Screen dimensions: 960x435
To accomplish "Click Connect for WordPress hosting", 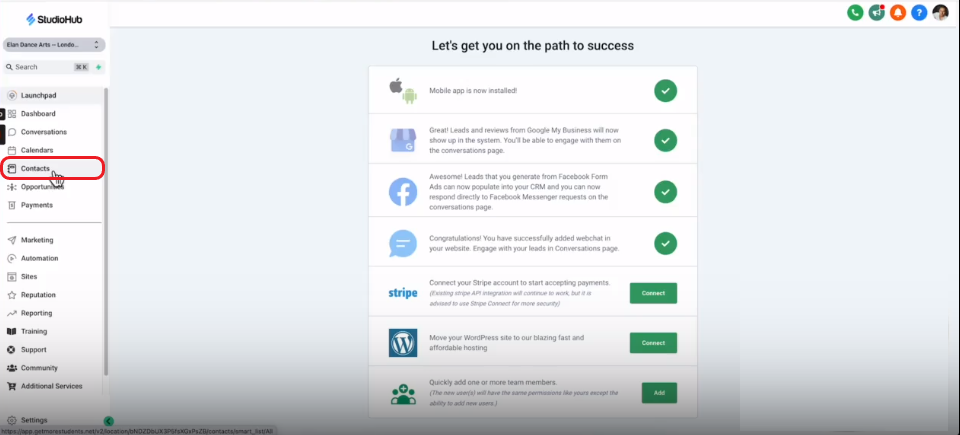I will pos(653,343).
